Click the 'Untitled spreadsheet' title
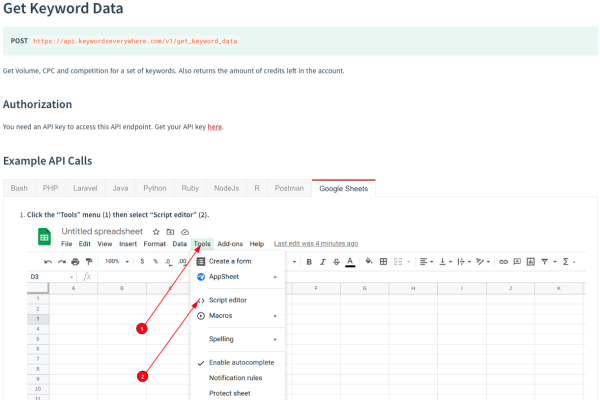This screenshot has width=600, height=400. (x=102, y=231)
